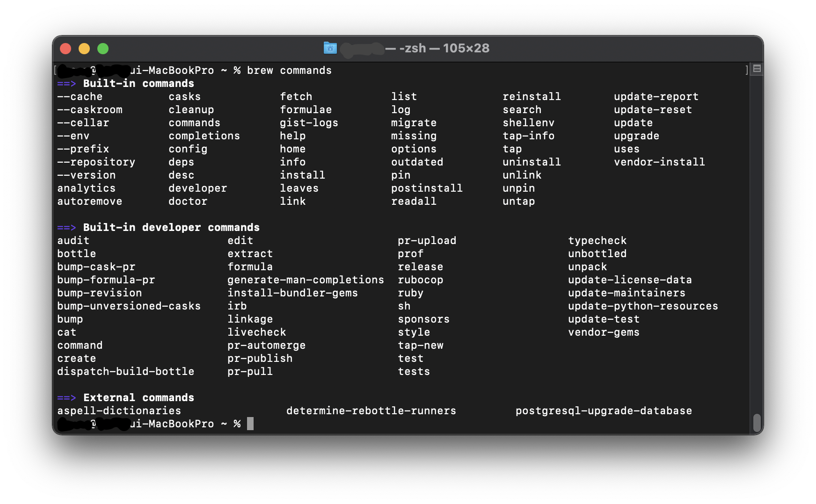This screenshot has height=504, width=816.
Task: Click the 'shellenv' command text
Action: coord(529,123)
